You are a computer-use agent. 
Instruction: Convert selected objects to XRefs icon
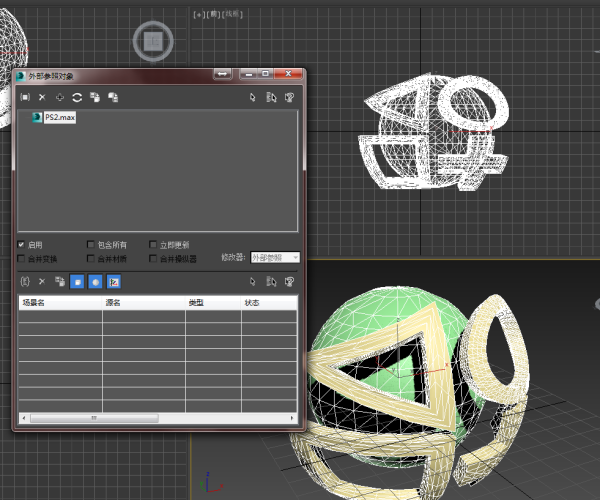pyautogui.click(x=113, y=97)
